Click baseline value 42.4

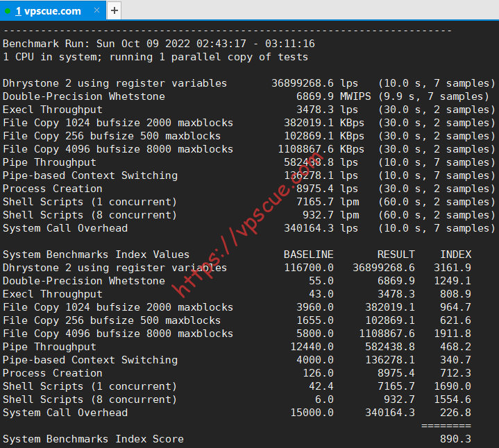(x=321, y=386)
